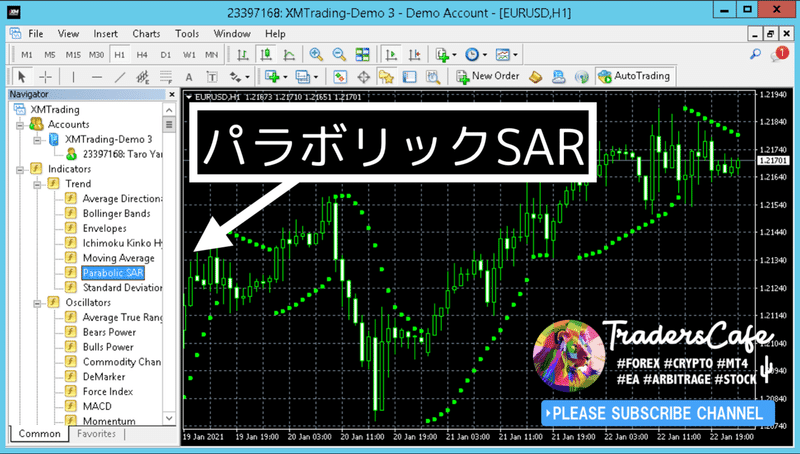
Task: Open the notifications bubble icon
Action: coord(780,54)
